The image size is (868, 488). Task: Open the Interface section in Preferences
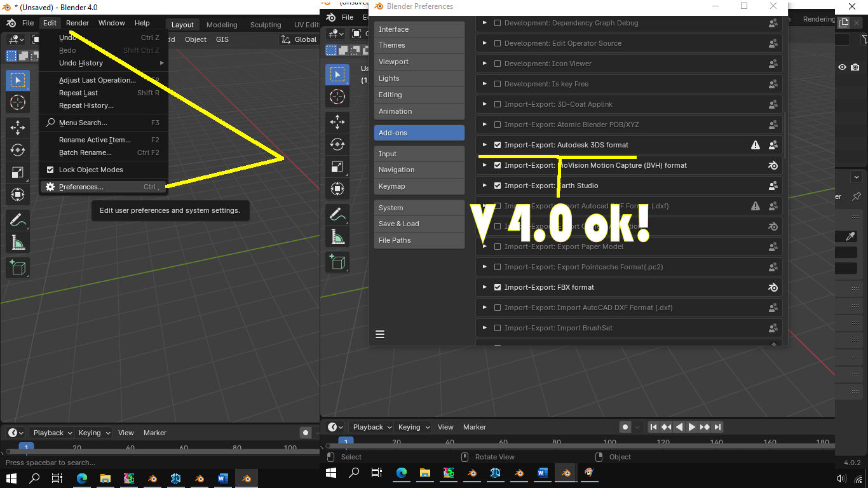[419, 29]
